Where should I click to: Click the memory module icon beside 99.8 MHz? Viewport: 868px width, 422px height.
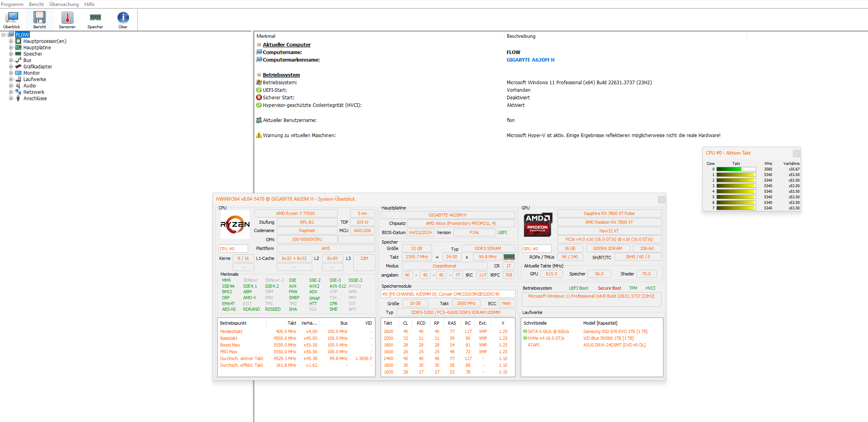coord(509,257)
